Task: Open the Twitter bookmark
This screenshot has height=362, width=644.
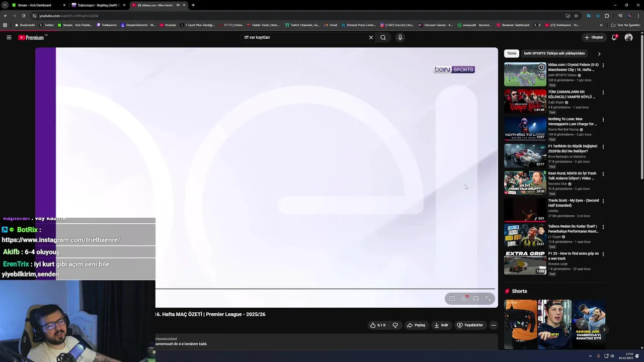Action: pos(46,25)
